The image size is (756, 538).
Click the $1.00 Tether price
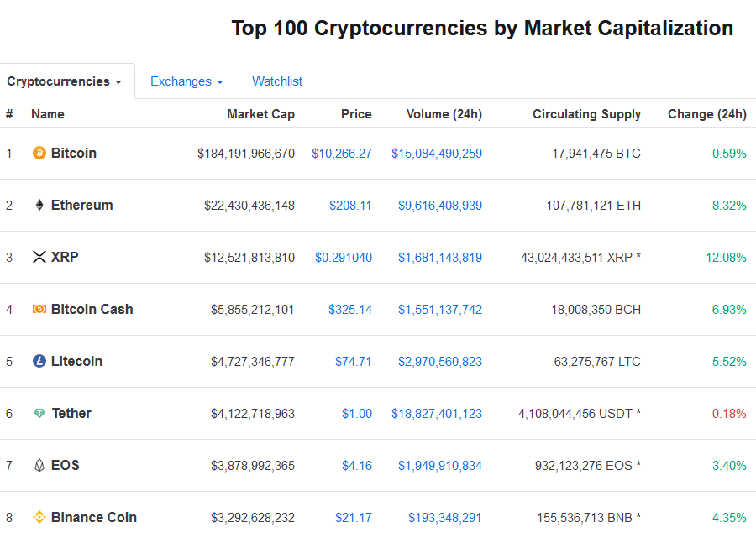click(357, 414)
